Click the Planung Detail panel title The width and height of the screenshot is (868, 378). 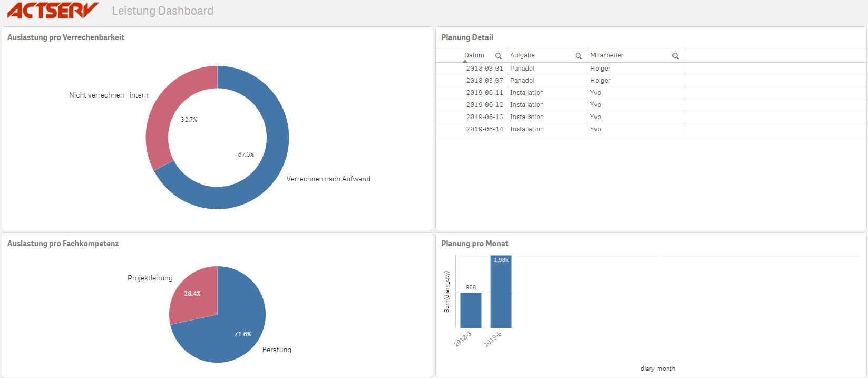click(x=467, y=37)
